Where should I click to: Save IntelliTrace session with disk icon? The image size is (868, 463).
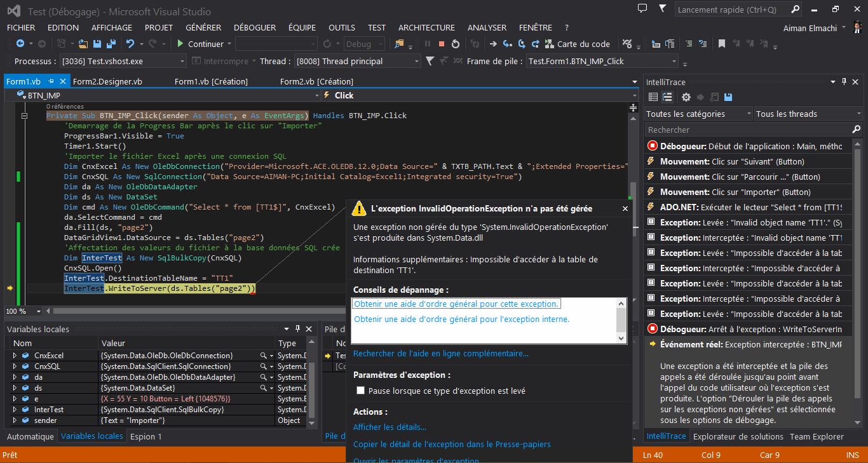pyautogui.click(x=728, y=97)
